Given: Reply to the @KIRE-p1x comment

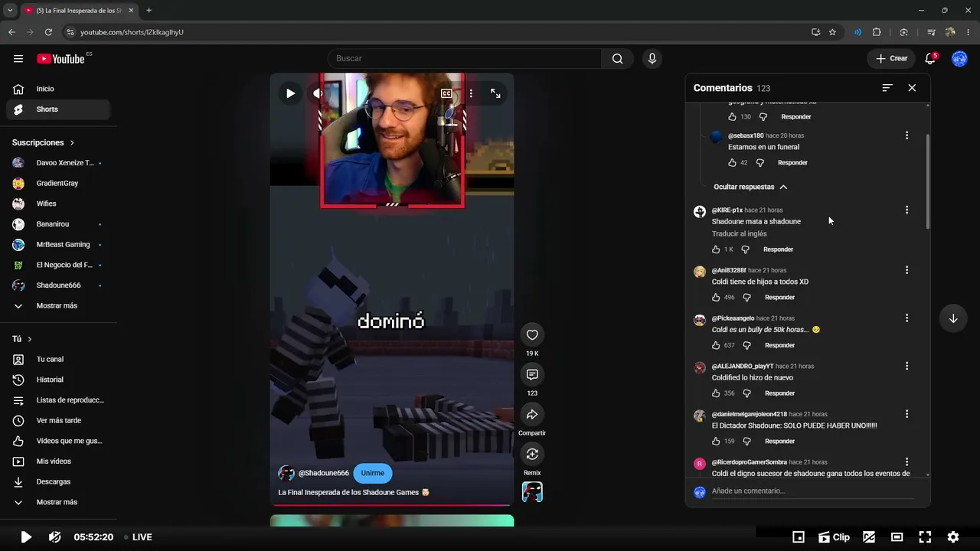Looking at the screenshot, I should (778, 249).
